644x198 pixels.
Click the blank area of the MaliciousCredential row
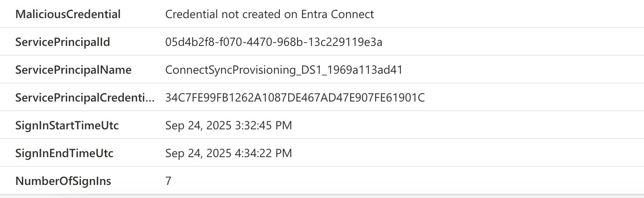click(506, 14)
